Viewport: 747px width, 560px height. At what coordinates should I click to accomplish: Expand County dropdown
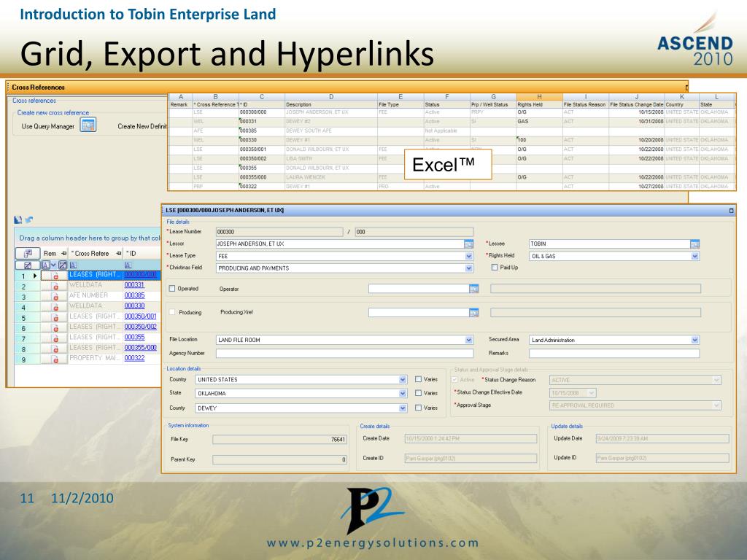click(x=403, y=408)
